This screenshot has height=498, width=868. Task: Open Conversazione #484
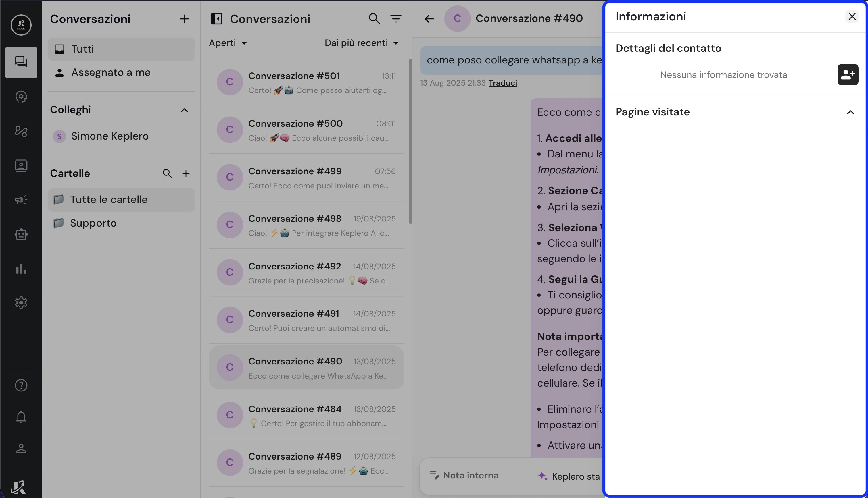[306, 415]
